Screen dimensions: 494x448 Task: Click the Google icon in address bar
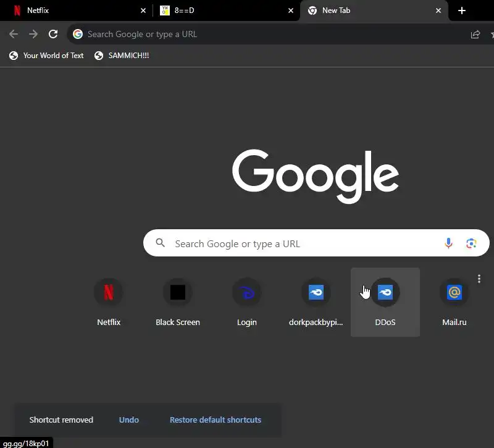pyautogui.click(x=78, y=34)
